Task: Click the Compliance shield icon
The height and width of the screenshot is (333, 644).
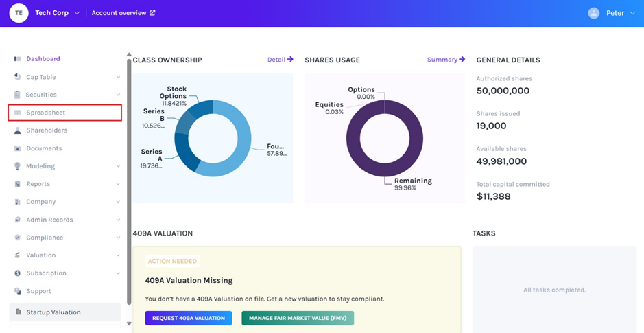Action: [17, 238]
